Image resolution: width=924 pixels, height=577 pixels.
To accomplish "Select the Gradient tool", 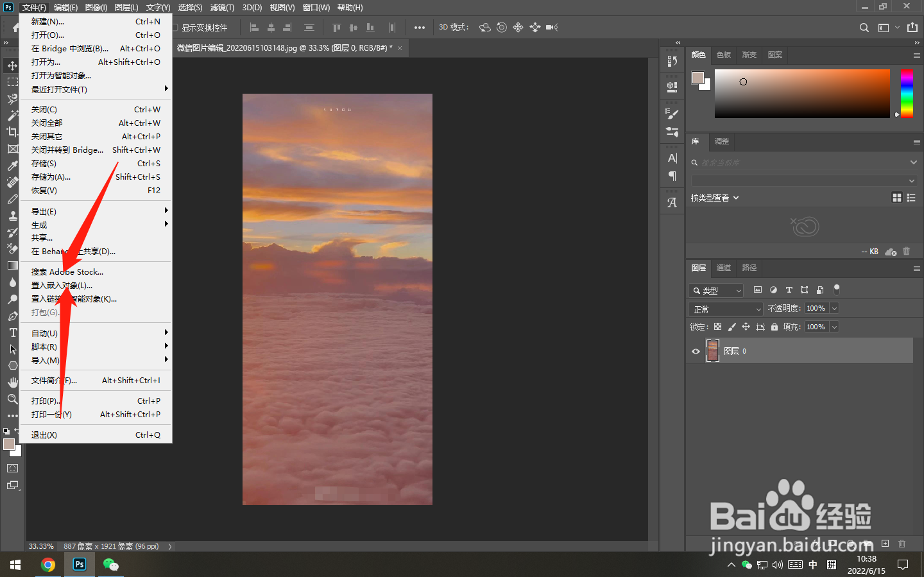I will coord(12,265).
